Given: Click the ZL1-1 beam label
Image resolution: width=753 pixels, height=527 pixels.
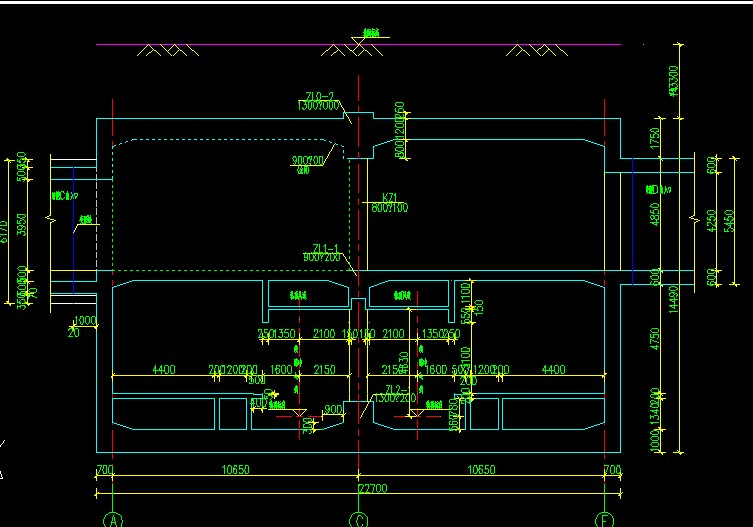Looking at the screenshot, I should tap(326, 247).
